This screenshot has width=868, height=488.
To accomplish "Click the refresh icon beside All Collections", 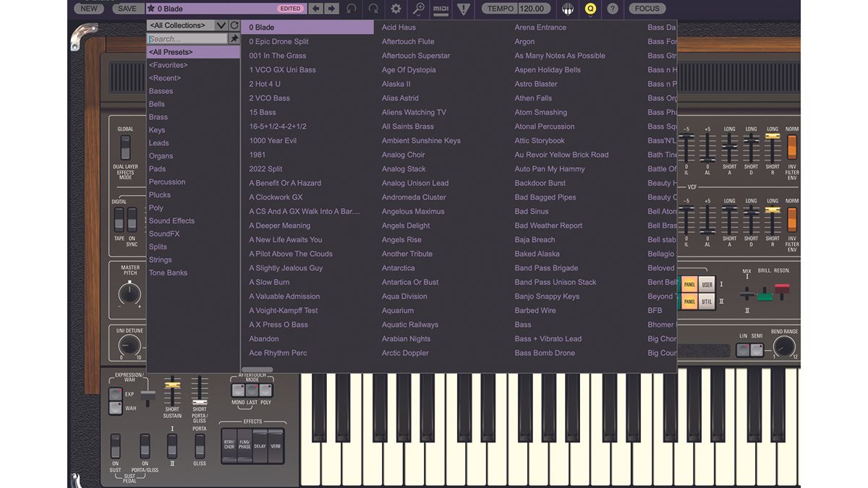I will click(x=234, y=25).
